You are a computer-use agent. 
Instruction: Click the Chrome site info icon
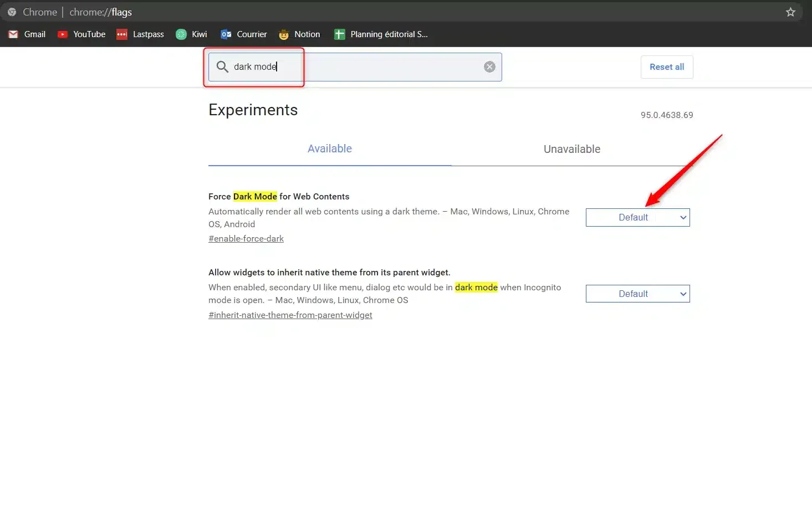12,12
